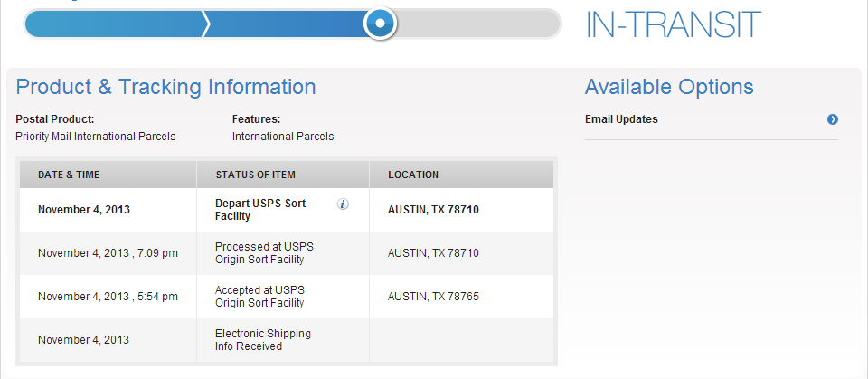Image resolution: width=868 pixels, height=379 pixels.
Task: Click the 7:09 pm date and time cell
Action: pos(108,253)
